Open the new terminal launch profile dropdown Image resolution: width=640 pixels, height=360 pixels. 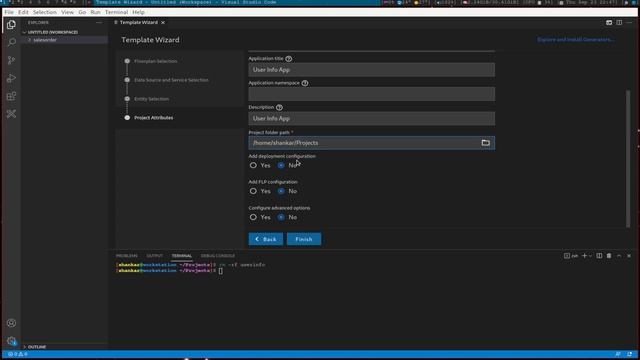tap(590, 256)
